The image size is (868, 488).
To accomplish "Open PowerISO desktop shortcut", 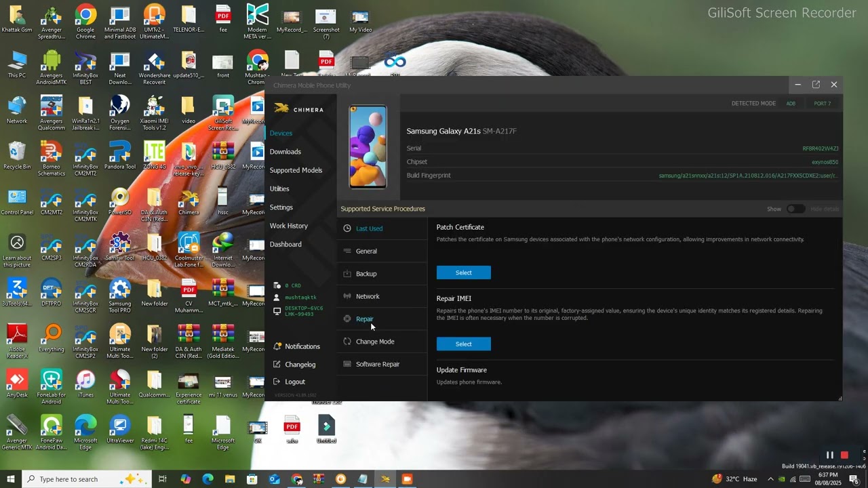I will pos(120,201).
